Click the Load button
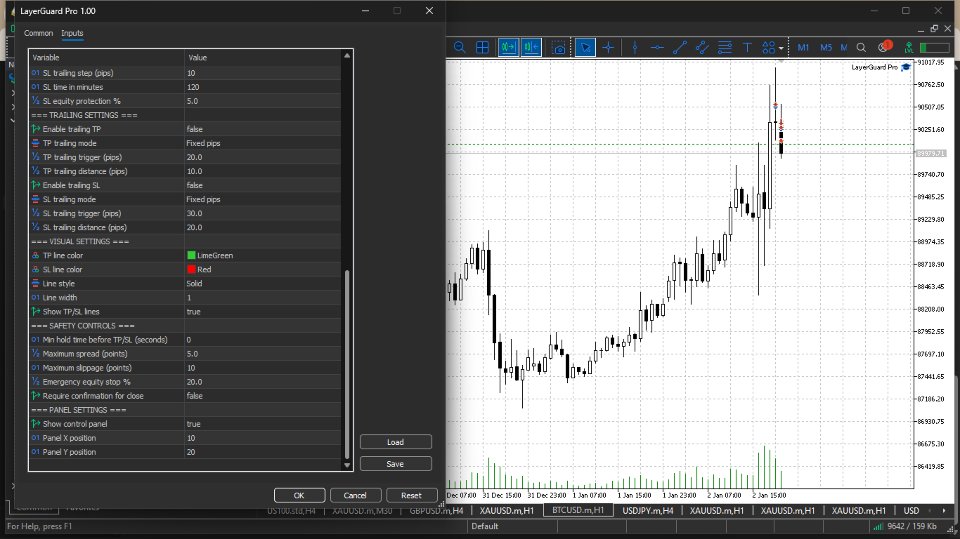The height and width of the screenshot is (539, 960). point(396,442)
